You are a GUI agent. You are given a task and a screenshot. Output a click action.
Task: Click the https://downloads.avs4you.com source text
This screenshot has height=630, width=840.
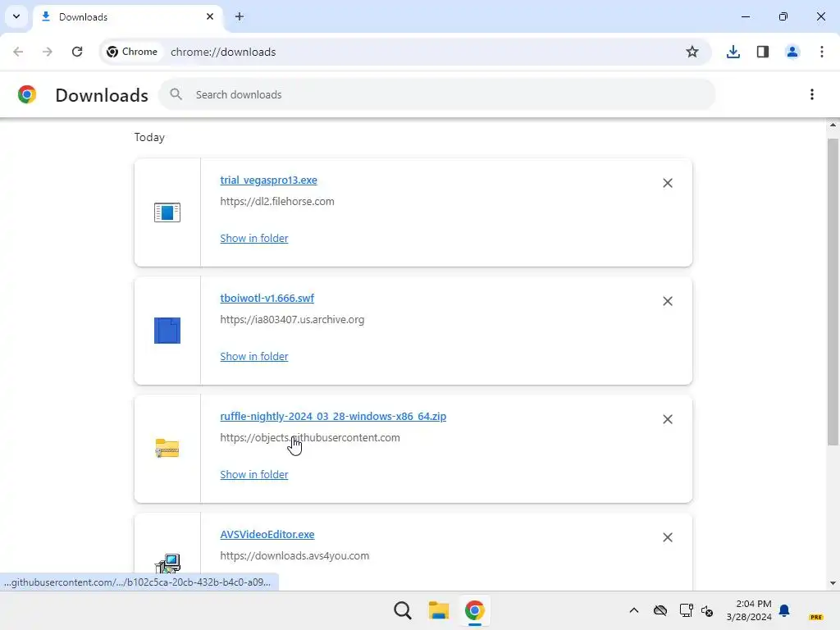point(294,555)
